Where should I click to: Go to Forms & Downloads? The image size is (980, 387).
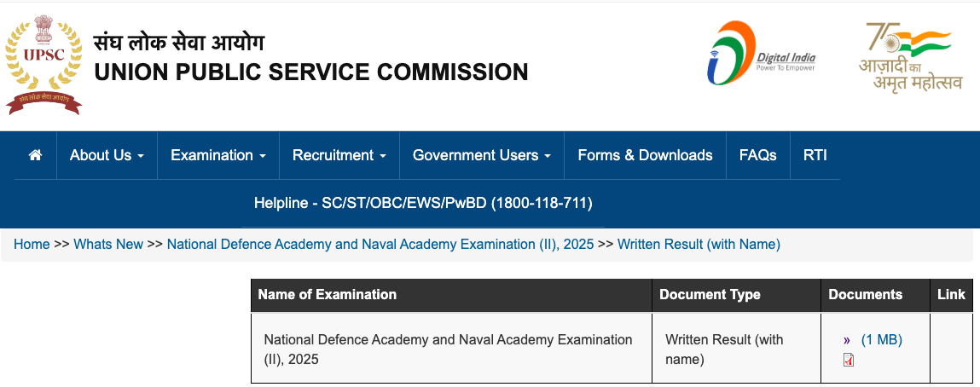pyautogui.click(x=645, y=155)
